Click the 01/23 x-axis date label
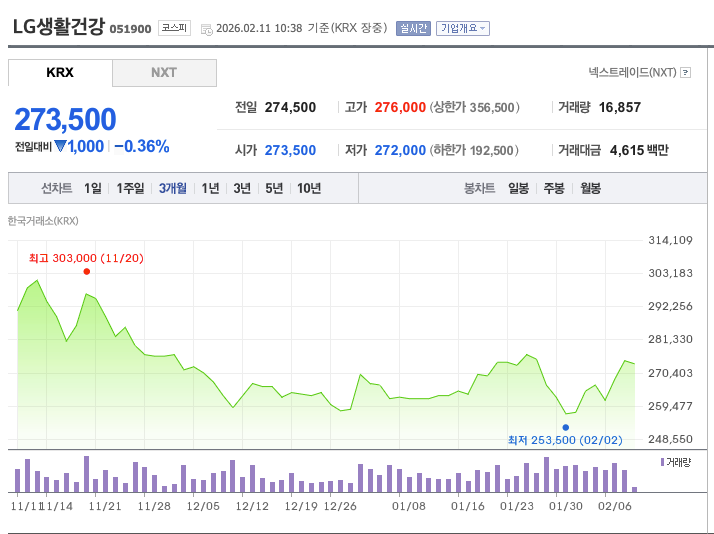 tap(517, 506)
